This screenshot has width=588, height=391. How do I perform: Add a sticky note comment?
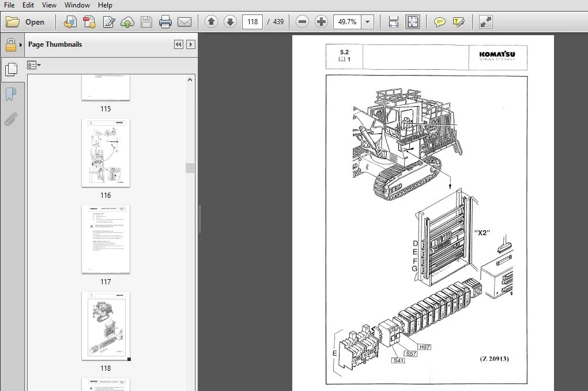coord(439,22)
